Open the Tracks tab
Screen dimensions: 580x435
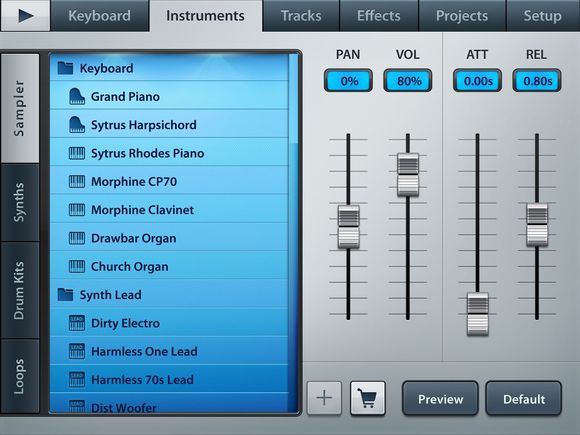click(x=301, y=16)
